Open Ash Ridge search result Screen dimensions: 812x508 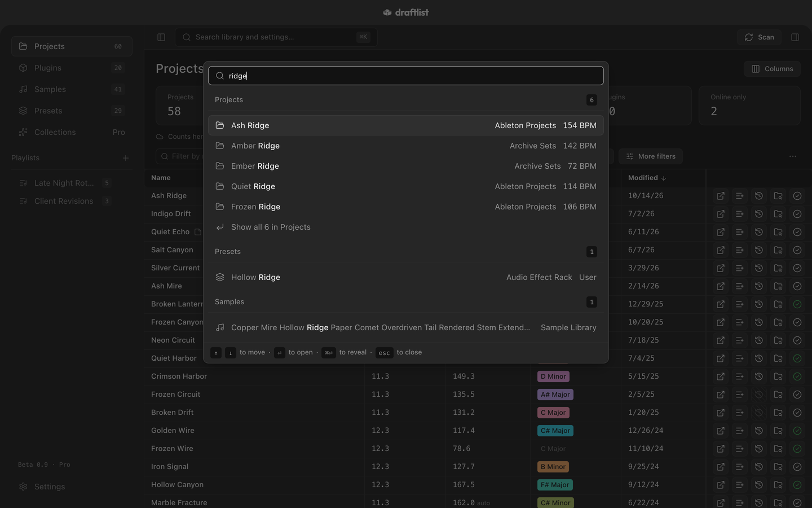tap(405, 125)
